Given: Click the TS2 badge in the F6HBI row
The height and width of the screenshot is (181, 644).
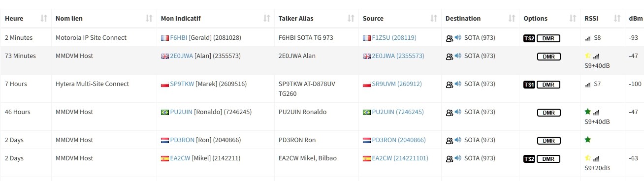Looking at the screenshot, I should pos(529,38).
